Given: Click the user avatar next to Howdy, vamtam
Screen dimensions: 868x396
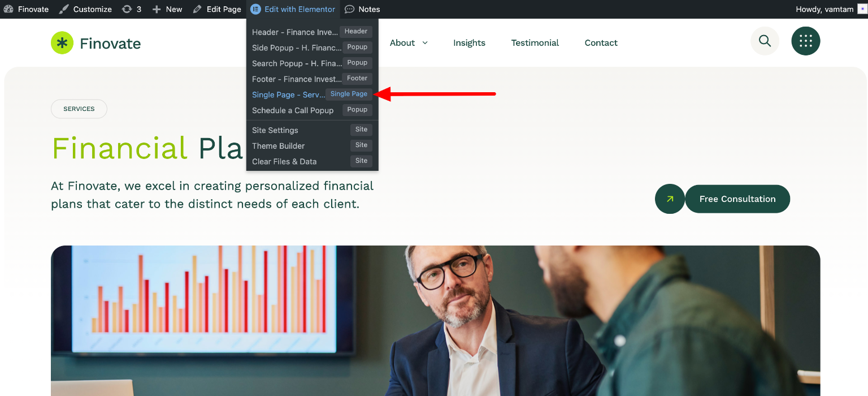Looking at the screenshot, I should coord(862,9).
